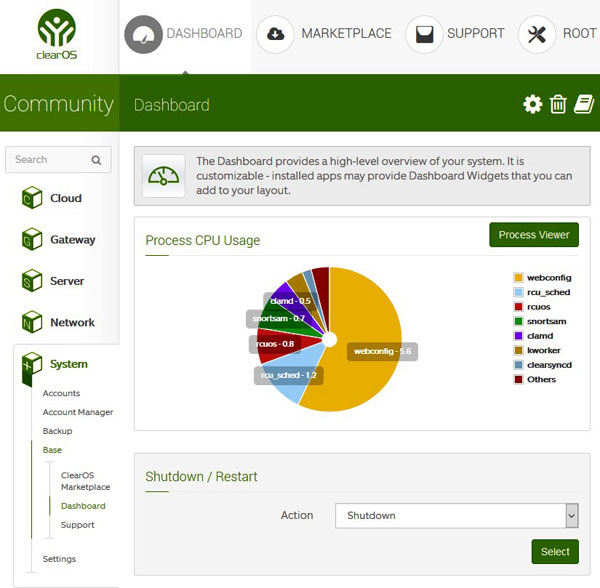
Task: Click webconfig legend color swatch
Action: click(518, 278)
